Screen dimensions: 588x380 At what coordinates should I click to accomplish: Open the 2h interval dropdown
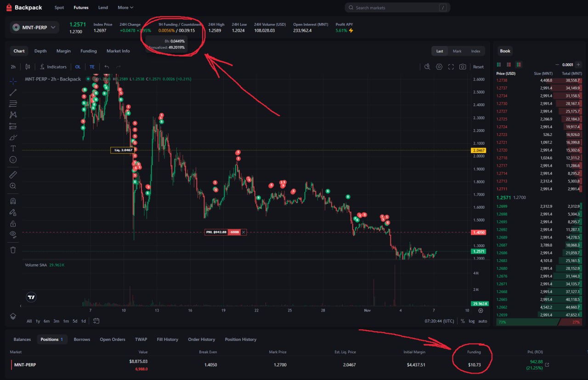(x=14, y=67)
